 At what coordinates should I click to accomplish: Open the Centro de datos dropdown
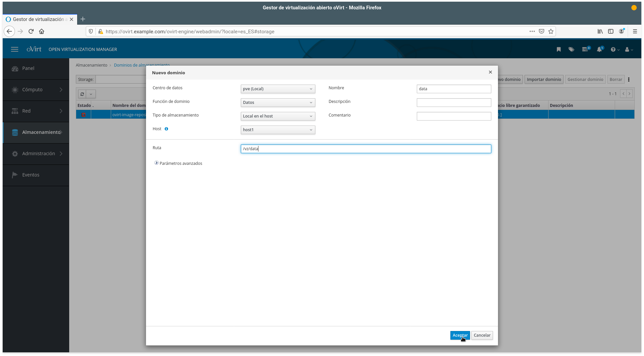click(x=278, y=89)
